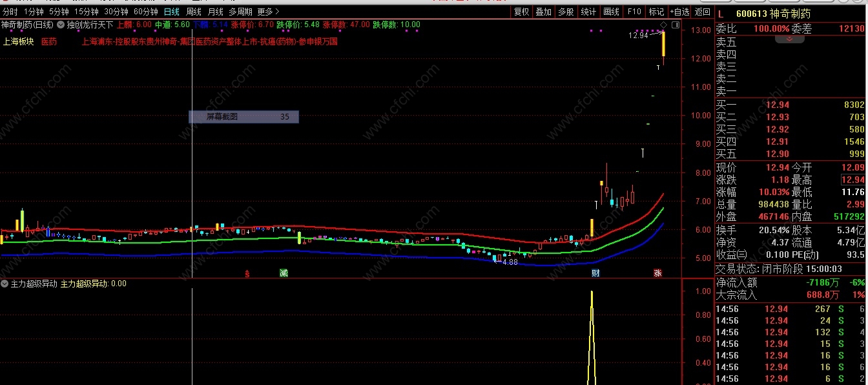Image resolution: width=868 pixels, height=385 pixels.
Task: Click the 买五 bid row
Action: click(790, 154)
